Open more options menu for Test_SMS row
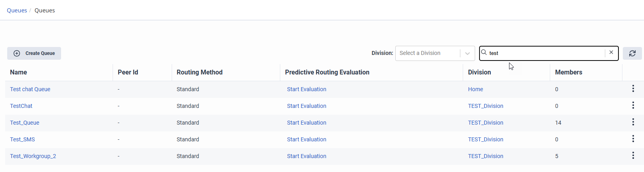The width and height of the screenshot is (644, 172). [633, 139]
